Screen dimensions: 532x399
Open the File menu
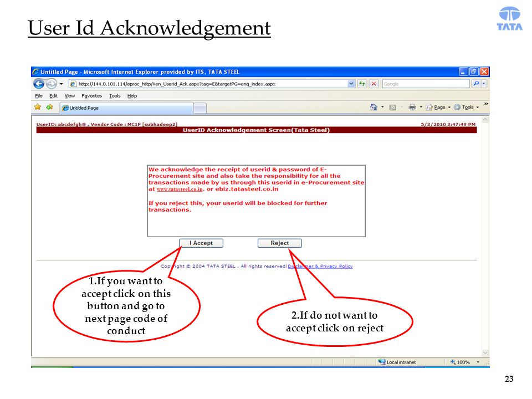pyautogui.click(x=39, y=96)
